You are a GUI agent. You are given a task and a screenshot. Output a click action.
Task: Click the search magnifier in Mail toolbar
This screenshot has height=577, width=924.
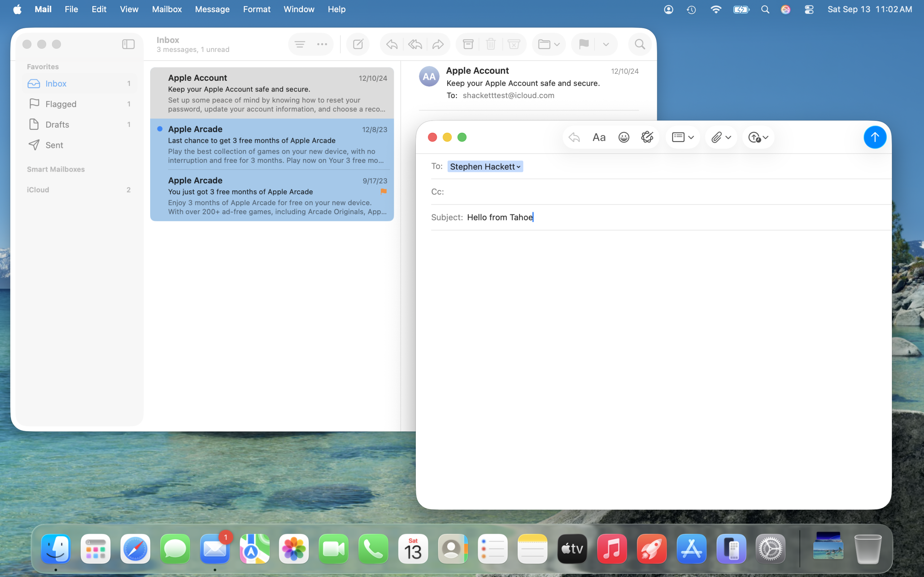point(640,44)
